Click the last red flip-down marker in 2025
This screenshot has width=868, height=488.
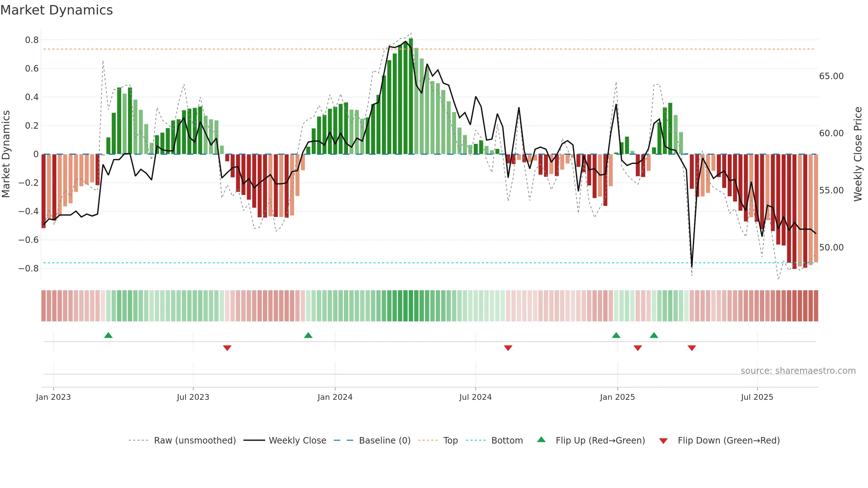click(692, 348)
